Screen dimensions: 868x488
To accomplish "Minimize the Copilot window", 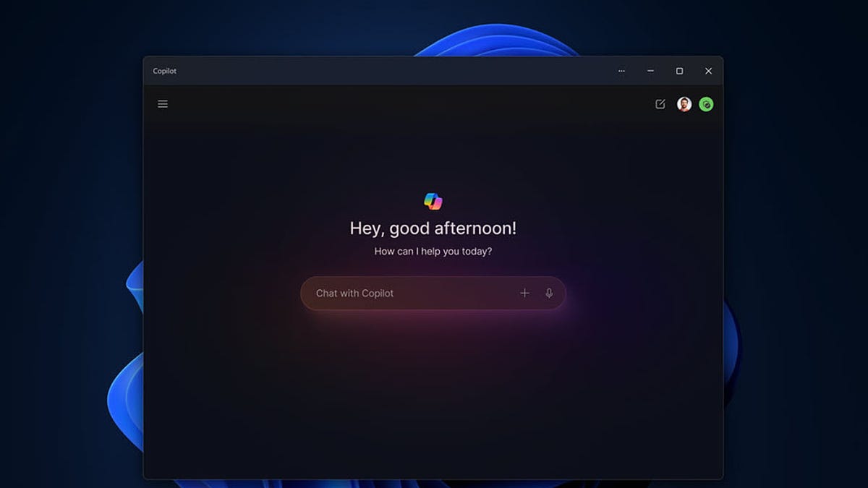I will [650, 71].
